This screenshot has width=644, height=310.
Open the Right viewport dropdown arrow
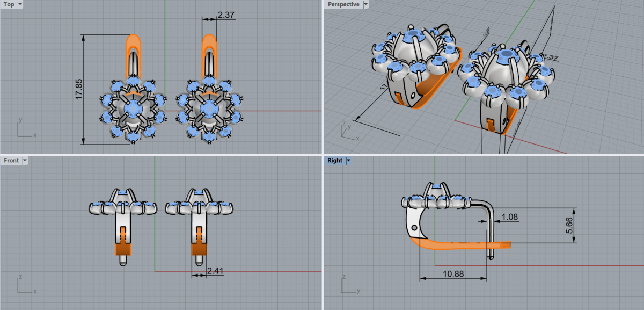(348, 160)
